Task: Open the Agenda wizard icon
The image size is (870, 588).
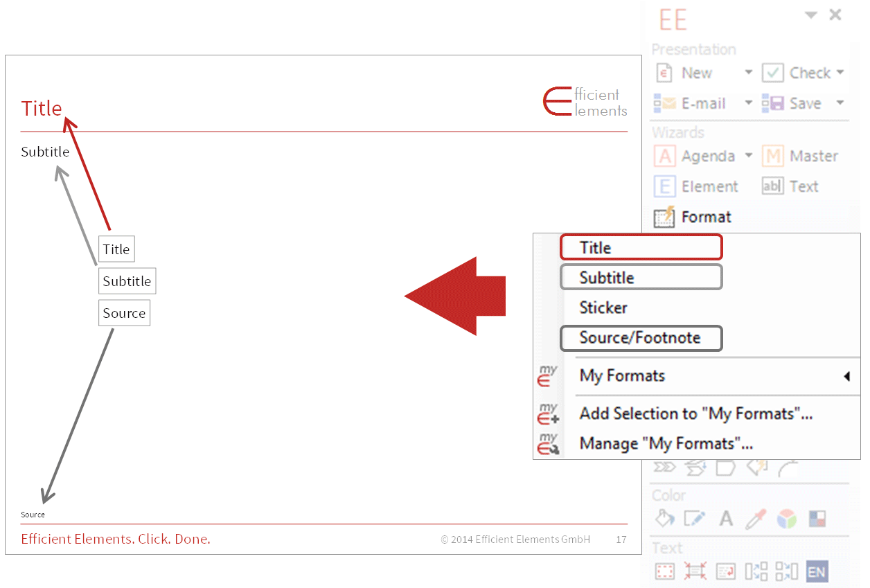Action: [x=664, y=156]
